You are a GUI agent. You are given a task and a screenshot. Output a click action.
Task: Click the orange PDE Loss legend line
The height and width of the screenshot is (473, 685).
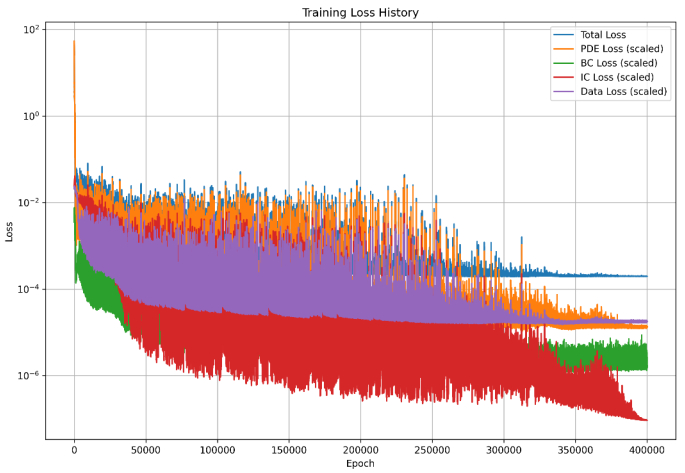coord(564,49)
